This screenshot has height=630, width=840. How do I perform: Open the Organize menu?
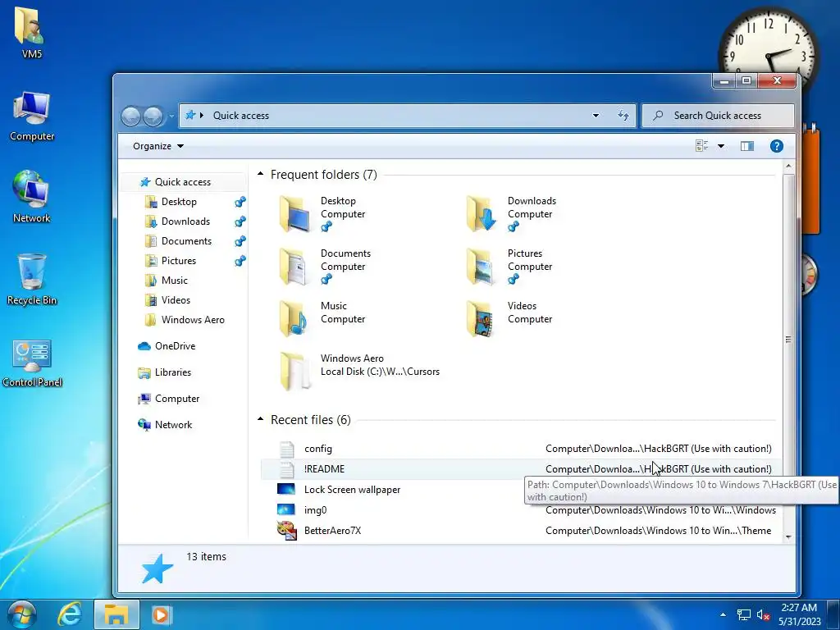point(158,146)
